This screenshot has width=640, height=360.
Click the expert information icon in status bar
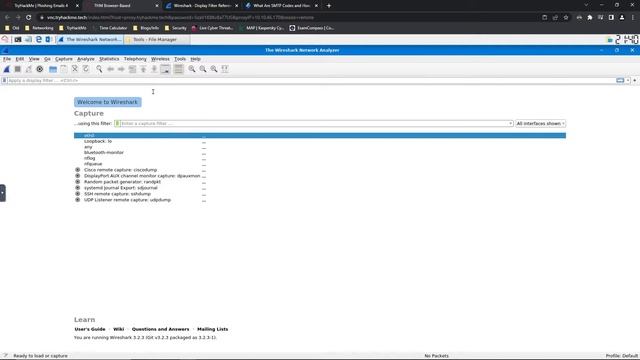[5, 356]
